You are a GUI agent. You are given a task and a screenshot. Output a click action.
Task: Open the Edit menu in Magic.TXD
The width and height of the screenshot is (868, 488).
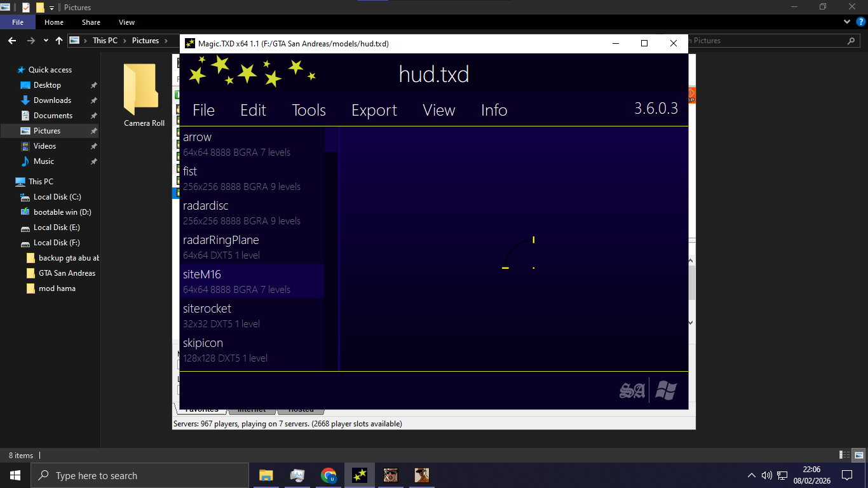pos(253,110)
